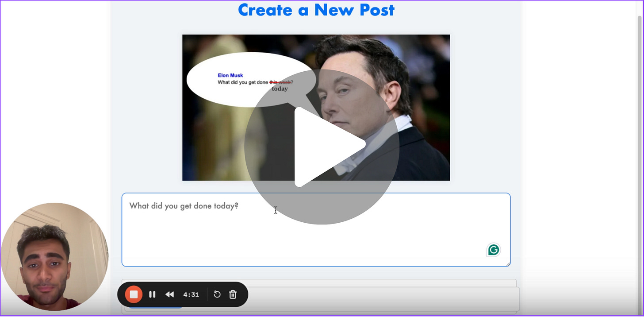Click the 4:31 recording timer
Image resolution: width=644 pixels, height=317 pixels.
[191, 294]
